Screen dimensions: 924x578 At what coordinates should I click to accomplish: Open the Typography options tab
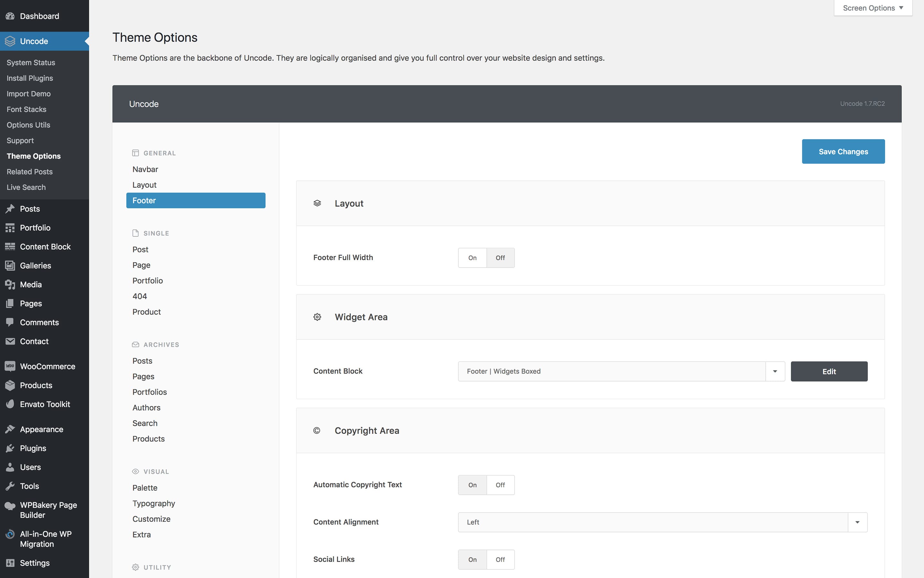click(154, 504)
